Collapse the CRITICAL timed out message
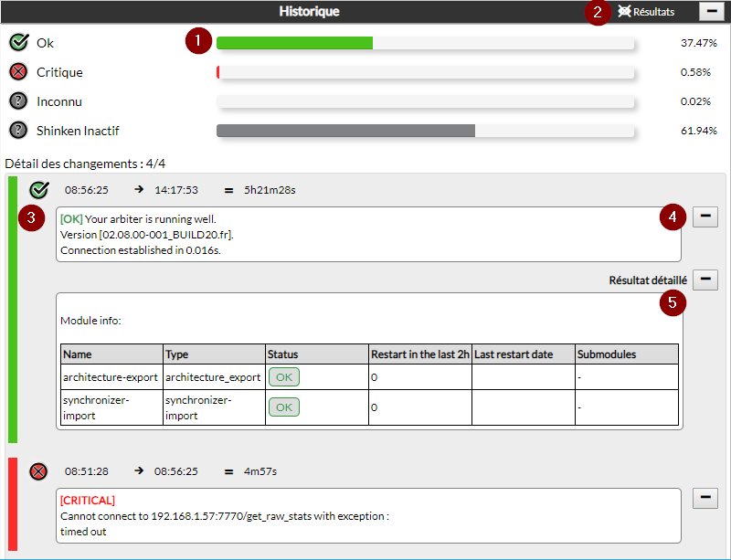The image size is (731, 560). [705, 498]
